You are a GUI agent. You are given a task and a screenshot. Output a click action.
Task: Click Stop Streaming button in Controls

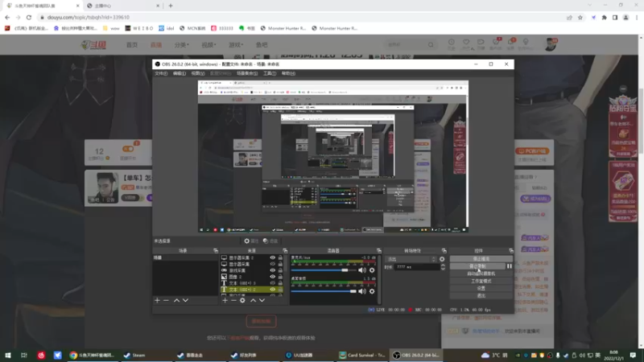pyautogui.click(x=481, y=259)
